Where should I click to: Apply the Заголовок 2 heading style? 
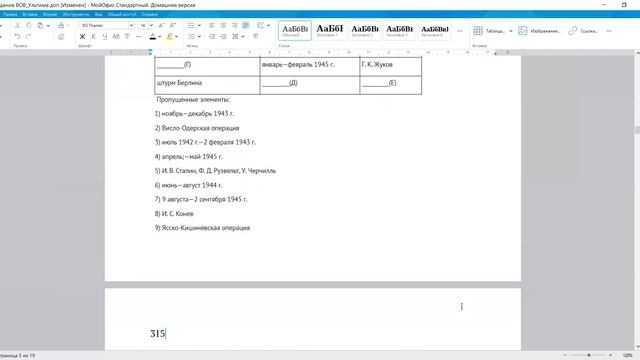(365, 31)
